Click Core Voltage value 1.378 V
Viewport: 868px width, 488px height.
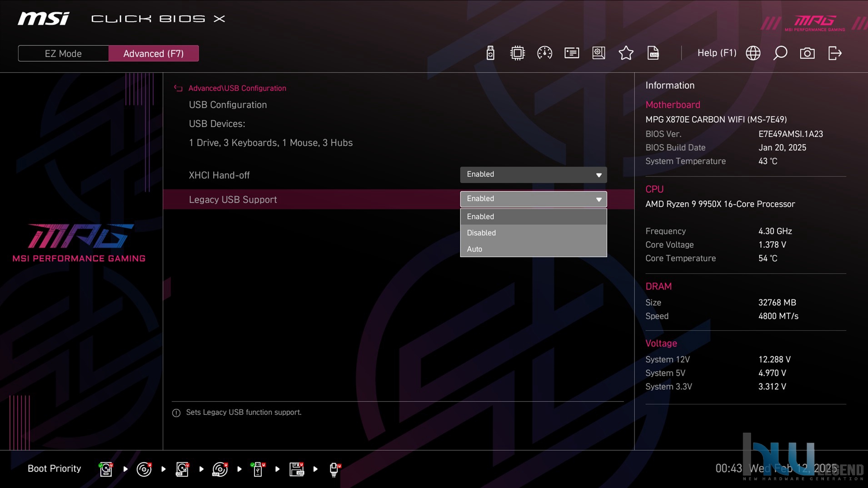772,245
